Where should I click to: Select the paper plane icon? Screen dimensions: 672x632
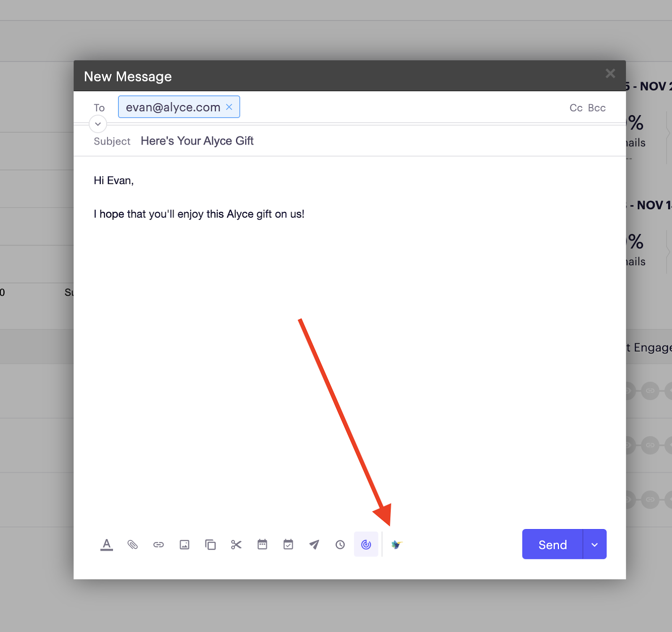click(314, 545)
